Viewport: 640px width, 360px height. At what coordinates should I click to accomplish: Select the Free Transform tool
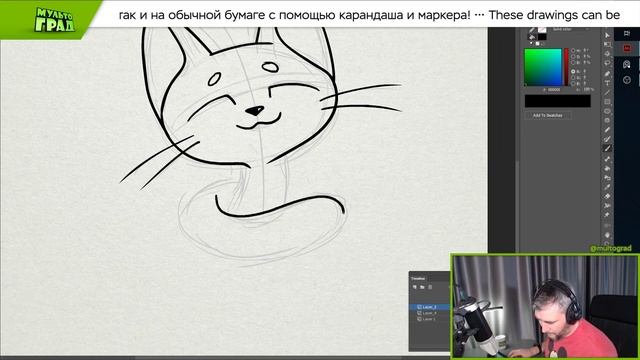[x=607, y=44]
